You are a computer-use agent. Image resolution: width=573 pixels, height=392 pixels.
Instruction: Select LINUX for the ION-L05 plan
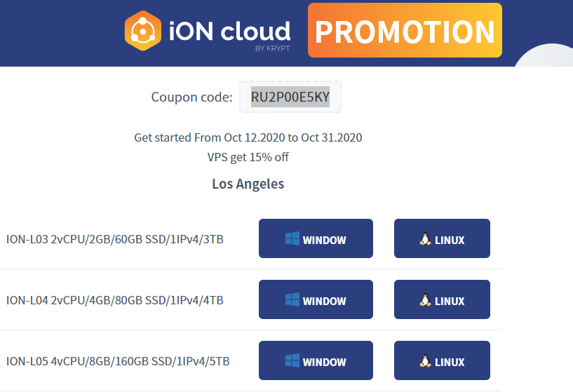pyautogui.click(x=442, y=360)
